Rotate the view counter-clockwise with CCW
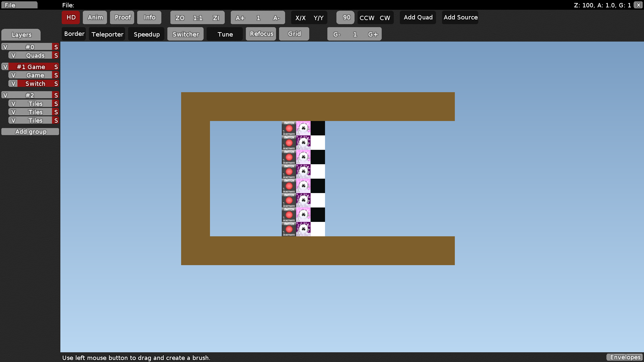The width and height of the screenshot is (644, 362). click(x=366, y=17)
